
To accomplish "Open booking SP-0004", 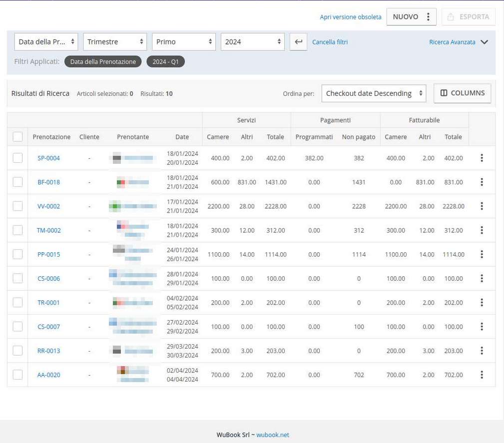I will tap(48, 158).
